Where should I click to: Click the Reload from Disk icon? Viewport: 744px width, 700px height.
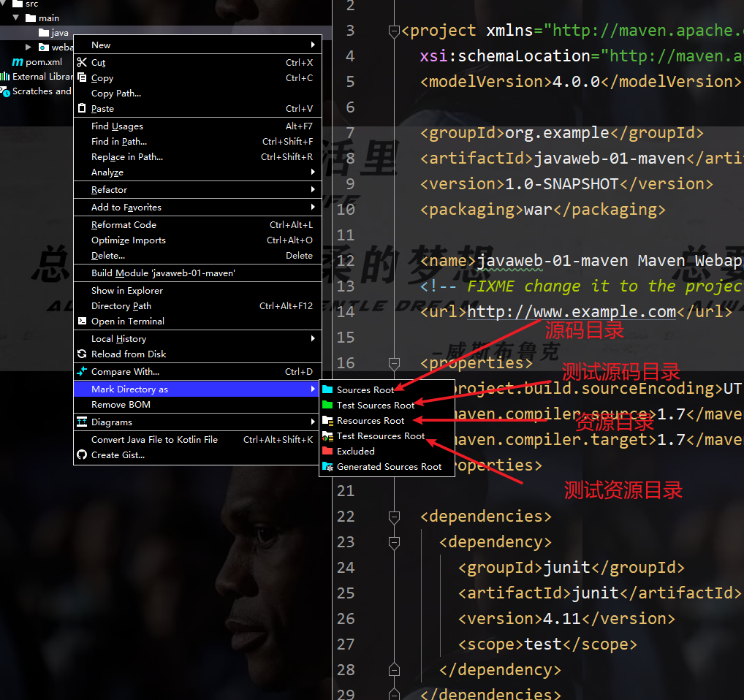pos(82,354)
